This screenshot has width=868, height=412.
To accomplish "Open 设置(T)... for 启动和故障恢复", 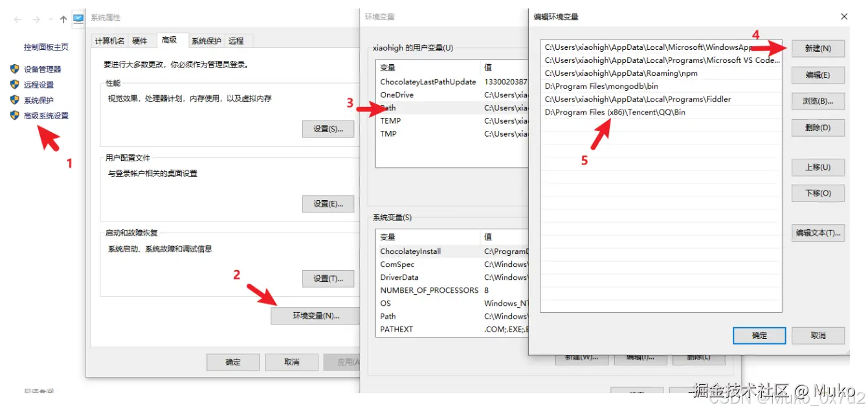I will (328, 279).
